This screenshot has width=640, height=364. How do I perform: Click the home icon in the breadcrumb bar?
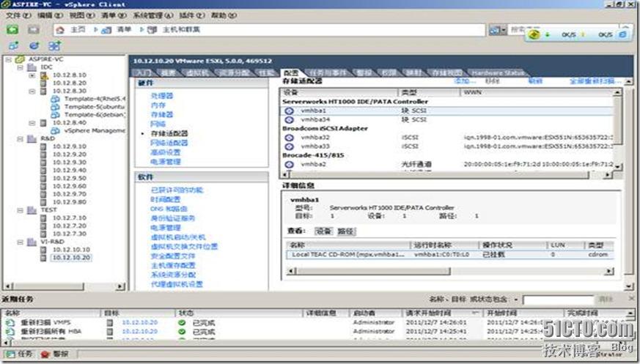point(60,30)
